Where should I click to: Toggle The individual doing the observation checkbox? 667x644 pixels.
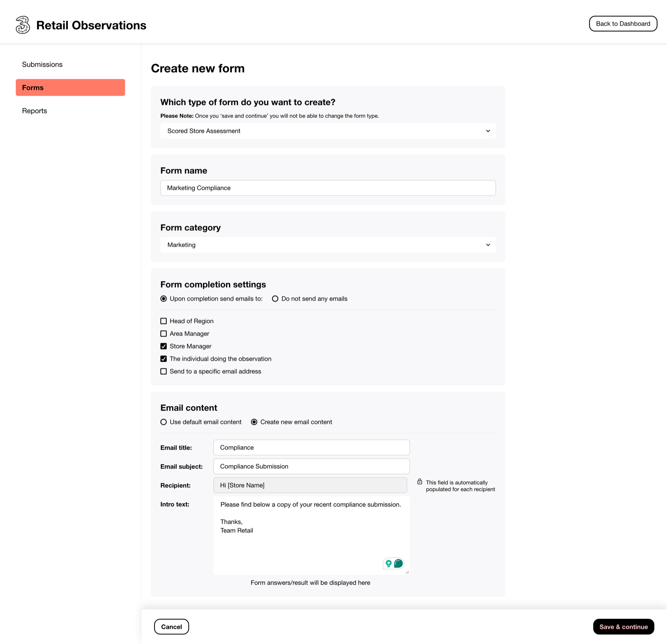click(164, 359)
